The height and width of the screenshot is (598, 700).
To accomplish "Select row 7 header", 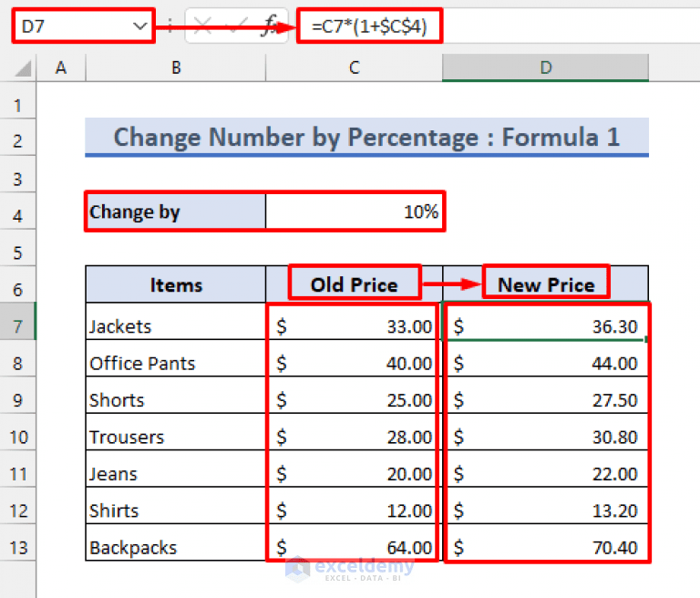I will point(18,322).
